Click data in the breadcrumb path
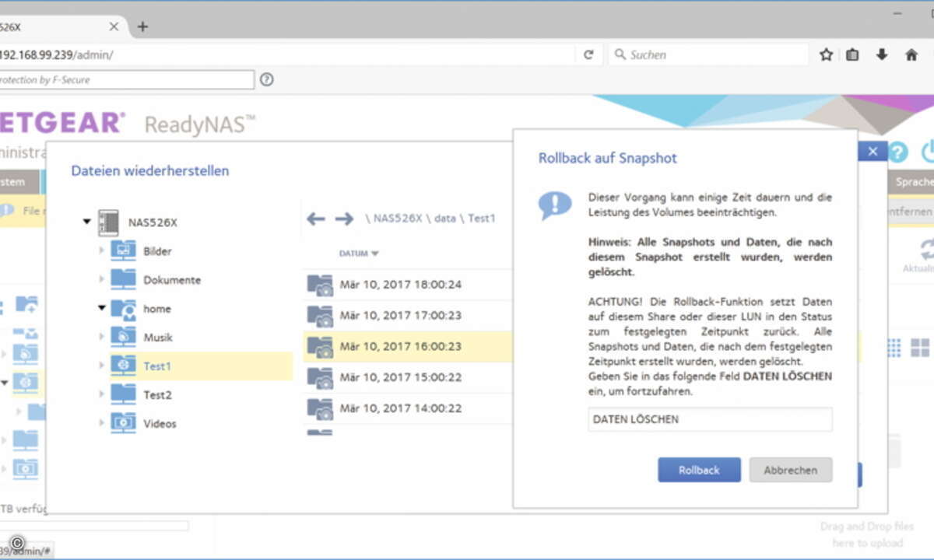 pyautogui.click(x=445, y=219)
